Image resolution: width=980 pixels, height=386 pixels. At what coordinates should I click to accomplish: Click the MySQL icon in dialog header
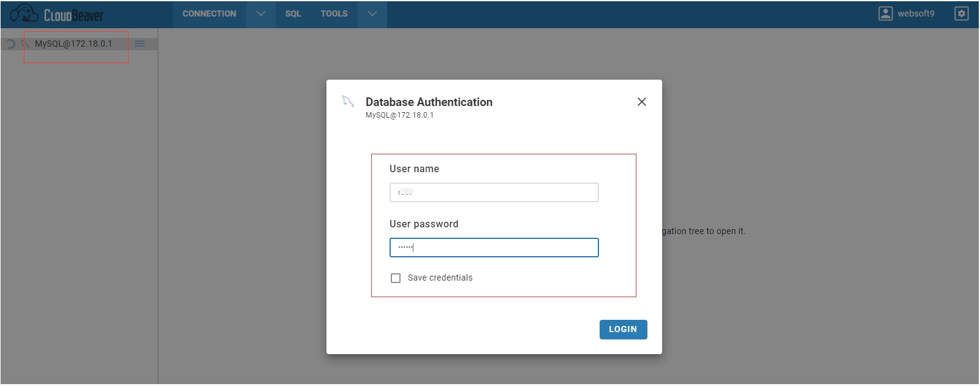tap(348, 102)
